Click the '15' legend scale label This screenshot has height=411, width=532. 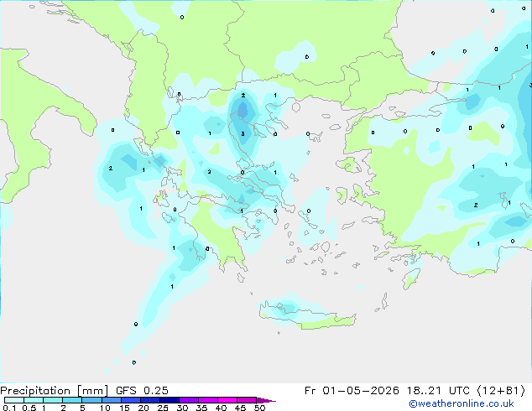[x=124, y=408]
